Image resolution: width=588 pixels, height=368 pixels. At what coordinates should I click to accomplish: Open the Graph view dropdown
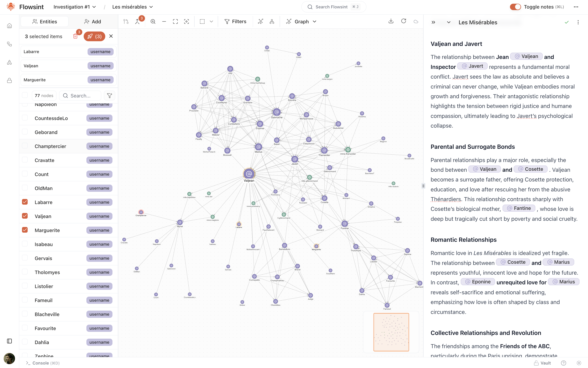(301, 21)
